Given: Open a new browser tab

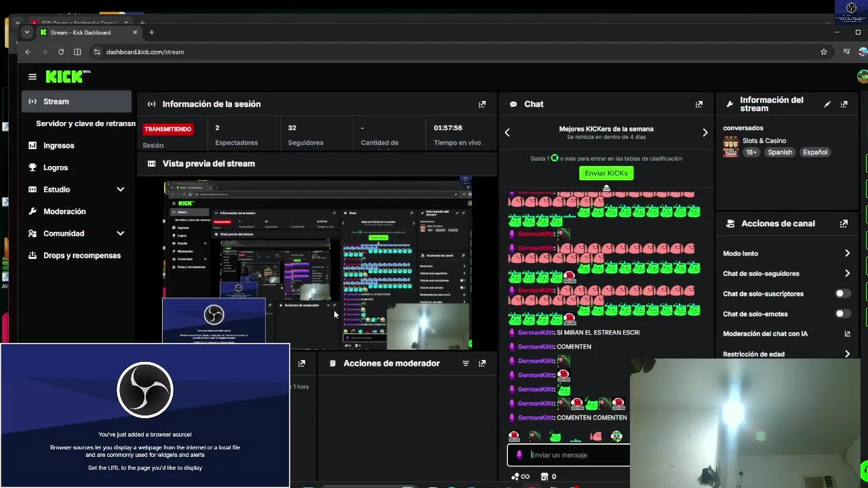Looking at the screenshot, I should pos(151,33).
